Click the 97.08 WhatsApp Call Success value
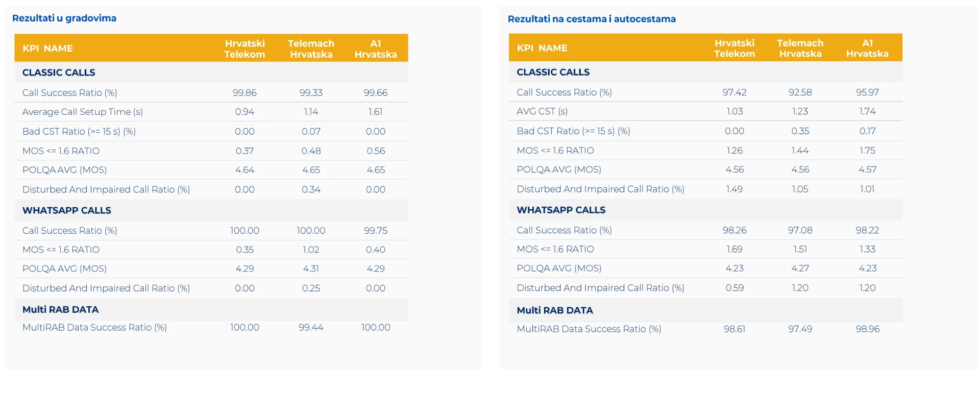The image size is (980, 393). click(800, 230)
